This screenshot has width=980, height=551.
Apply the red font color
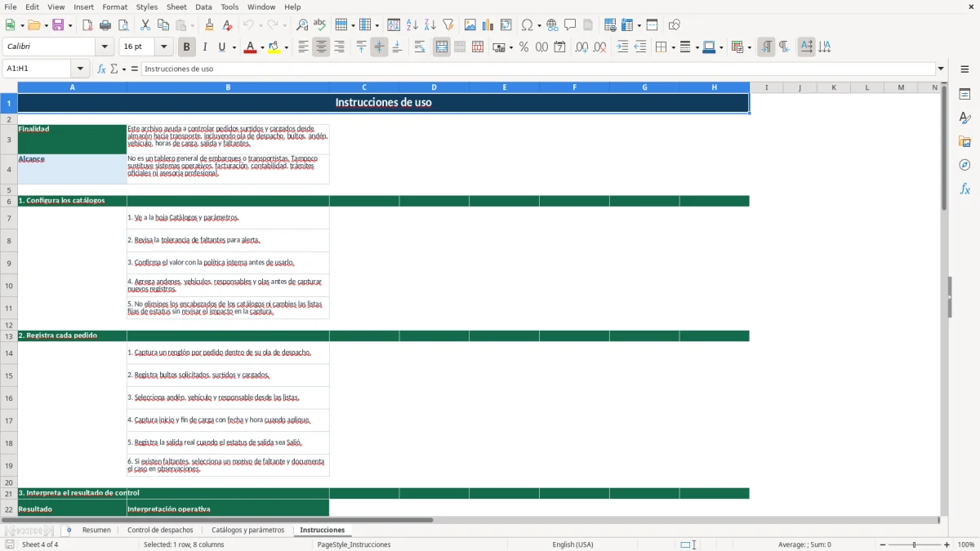click(249, 47)
